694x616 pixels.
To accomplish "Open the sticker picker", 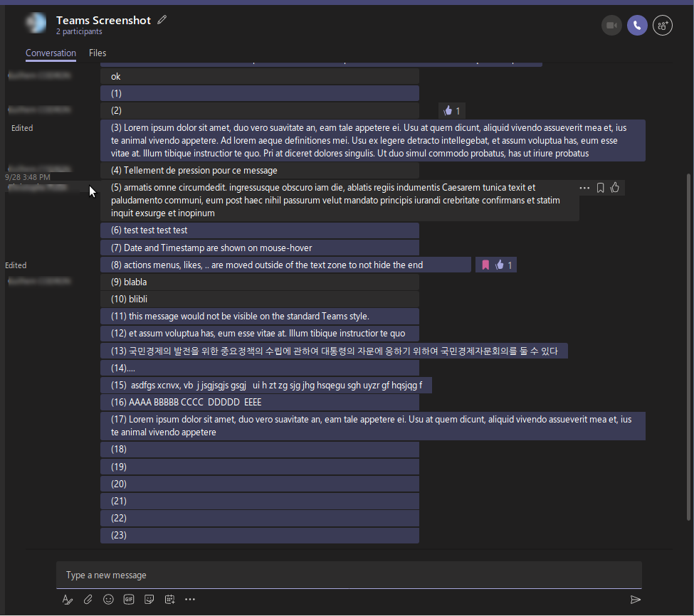I will pos(149,599).
